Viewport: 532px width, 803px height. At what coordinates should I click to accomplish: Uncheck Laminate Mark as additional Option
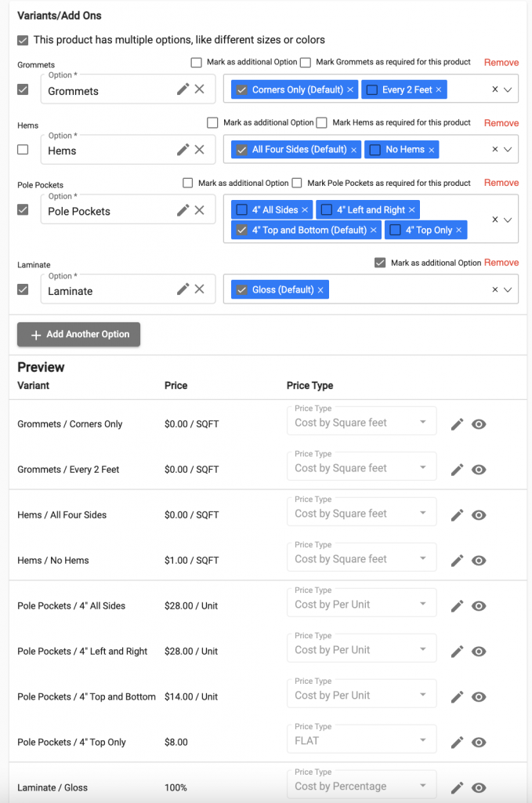pyautogui.click(x=379, y=263)
